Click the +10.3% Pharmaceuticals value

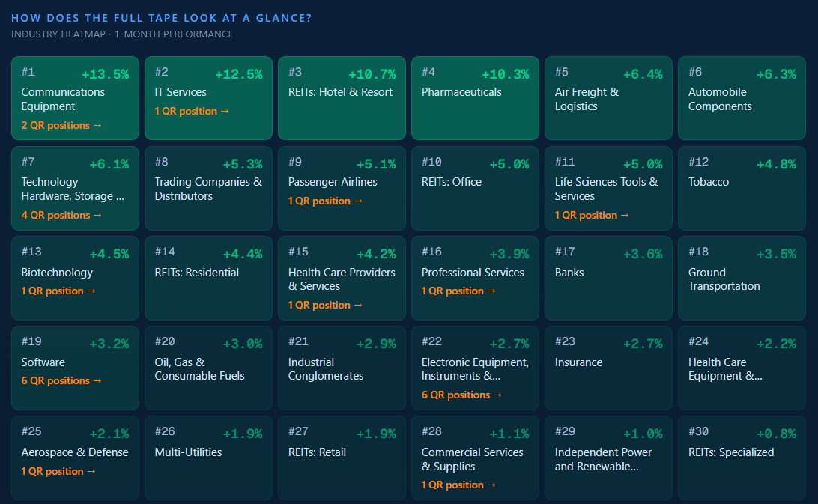tap(506, 74)
